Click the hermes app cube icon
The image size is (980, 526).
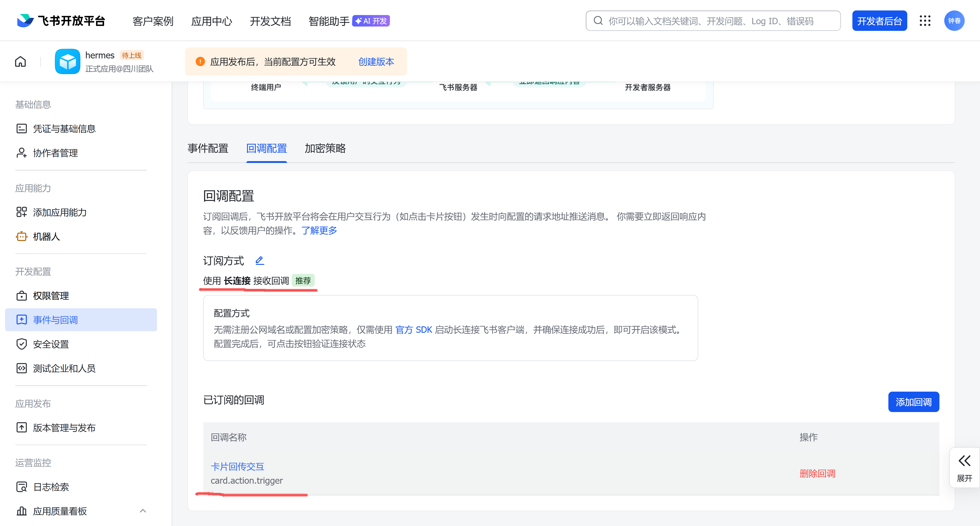[67, 61]
